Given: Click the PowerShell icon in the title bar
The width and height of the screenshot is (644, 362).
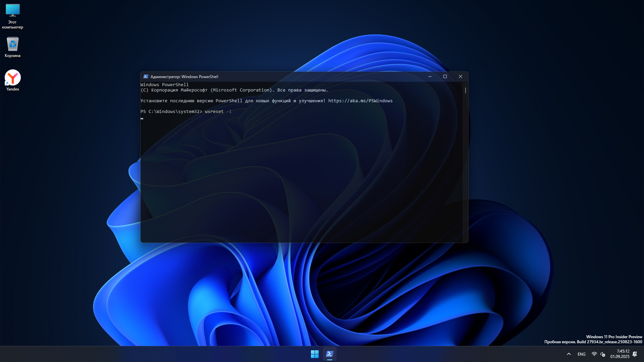Looking at the screenshot, I should [x=146, y=76].
